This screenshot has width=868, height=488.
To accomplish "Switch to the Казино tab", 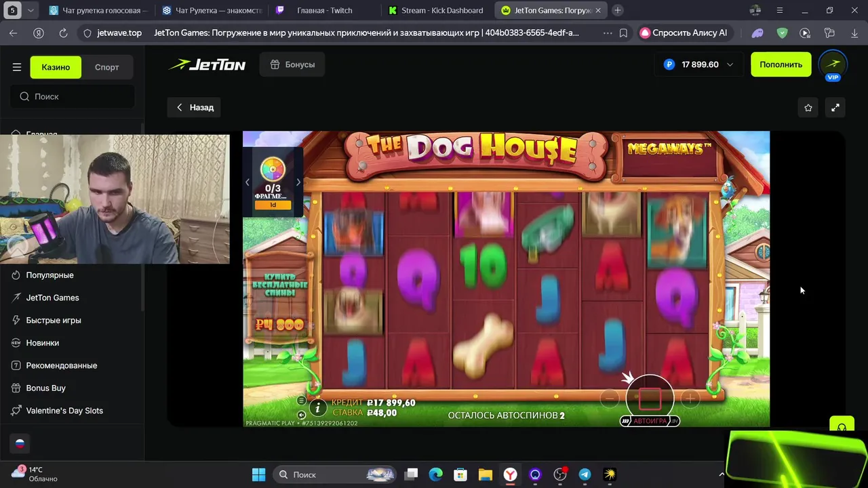I will 56,67.
